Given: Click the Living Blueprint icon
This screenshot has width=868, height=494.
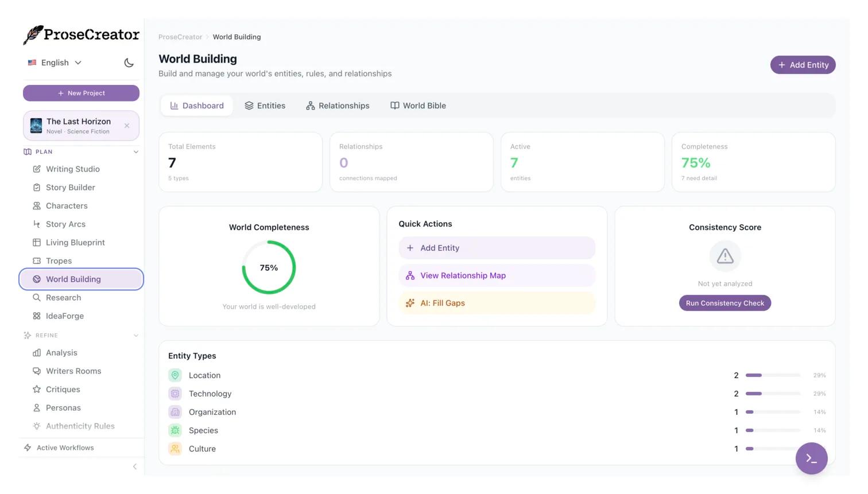Looking at the screenshot, I should [x=37, y=243].
